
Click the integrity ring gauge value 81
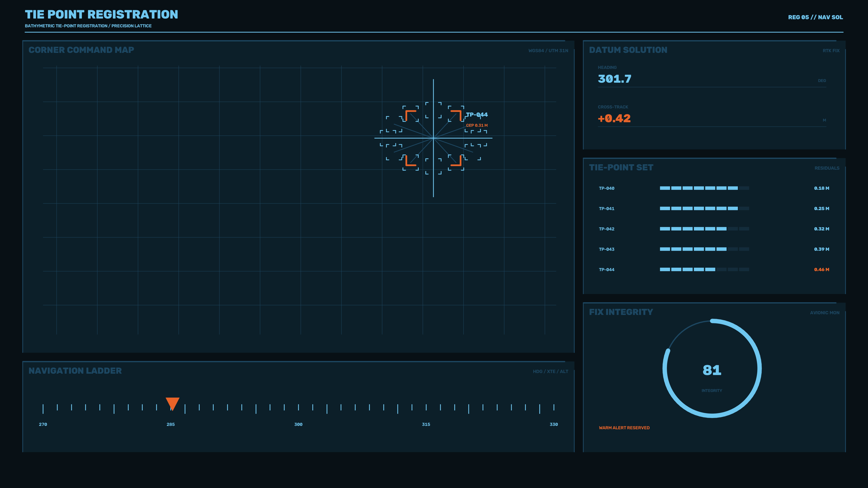(712, 370)
